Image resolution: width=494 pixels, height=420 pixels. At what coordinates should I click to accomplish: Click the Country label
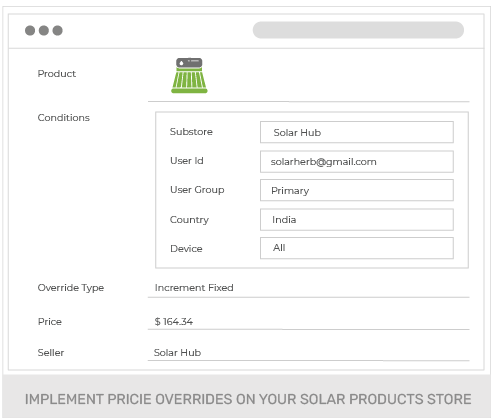tap(189, 220)
